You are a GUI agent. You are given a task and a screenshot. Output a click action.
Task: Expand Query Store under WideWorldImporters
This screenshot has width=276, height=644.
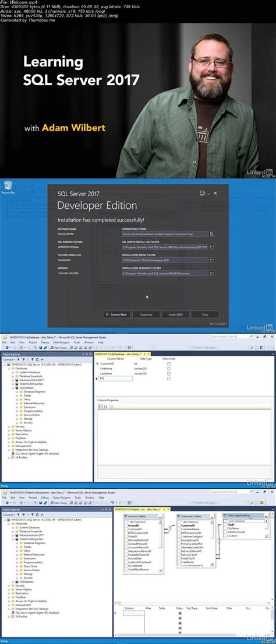point(17,566)
